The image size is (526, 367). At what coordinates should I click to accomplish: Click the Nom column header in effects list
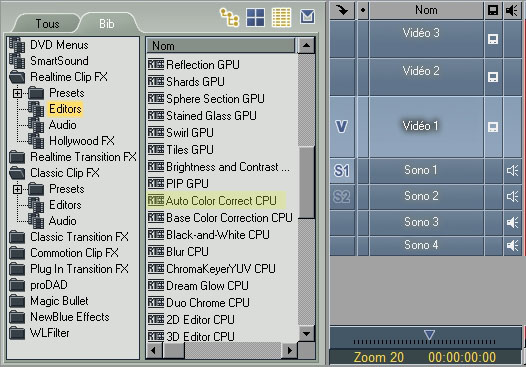[x=221, y=46]
